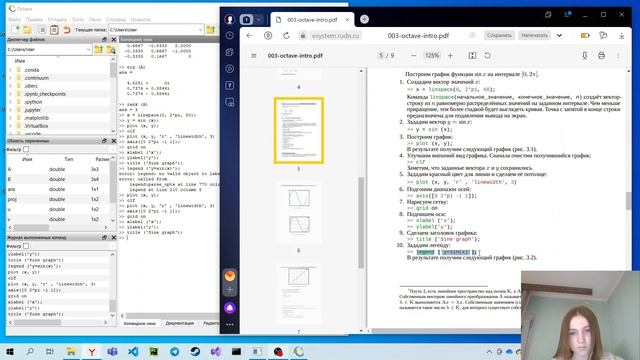640x360 pixels.
Task: Open the Правка menu in Octave
Action: point(34,20)
